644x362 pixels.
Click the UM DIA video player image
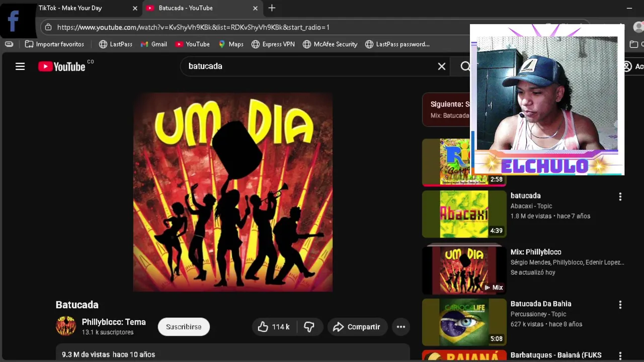click(233, 192)
